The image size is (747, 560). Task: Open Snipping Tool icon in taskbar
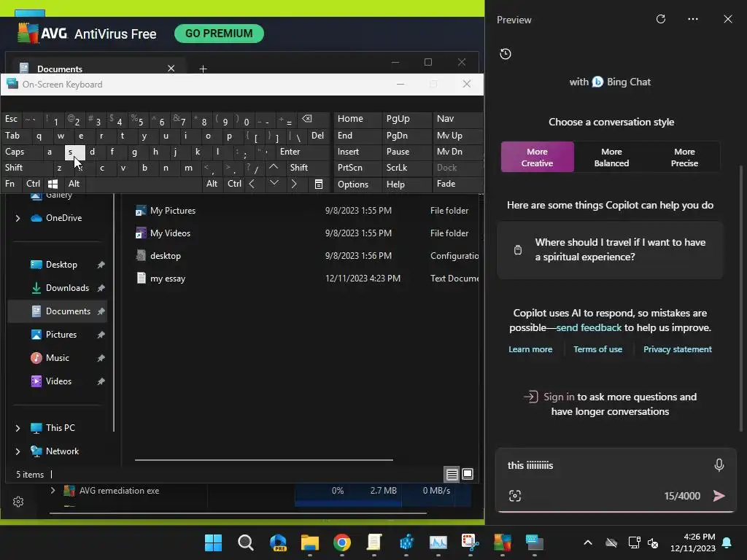click(470, 542)
